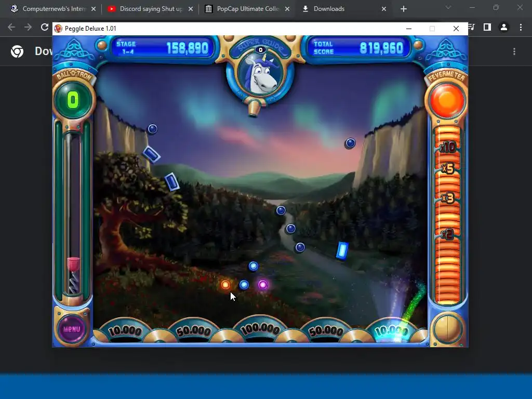The height and width of the screenshot is (399, 532).
Task: Click the x10 marker on the Fevermeter
Action: coord(448,147)
